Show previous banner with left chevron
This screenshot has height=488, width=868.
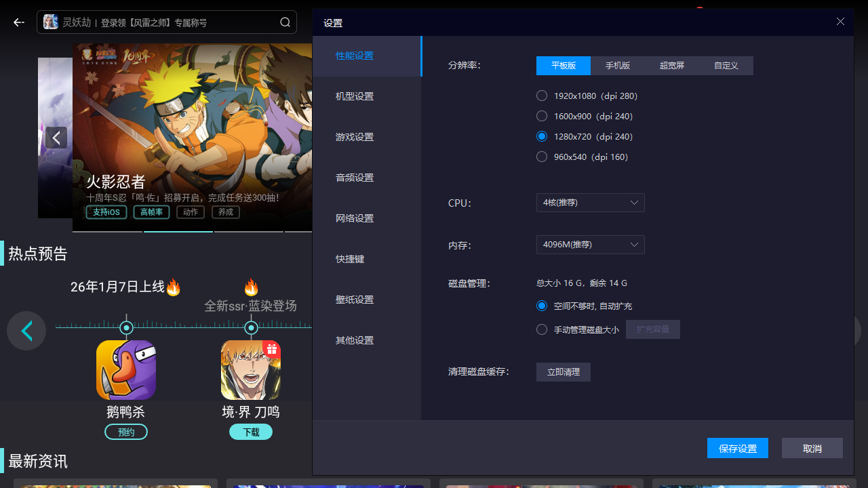click(x=56, y=138)
